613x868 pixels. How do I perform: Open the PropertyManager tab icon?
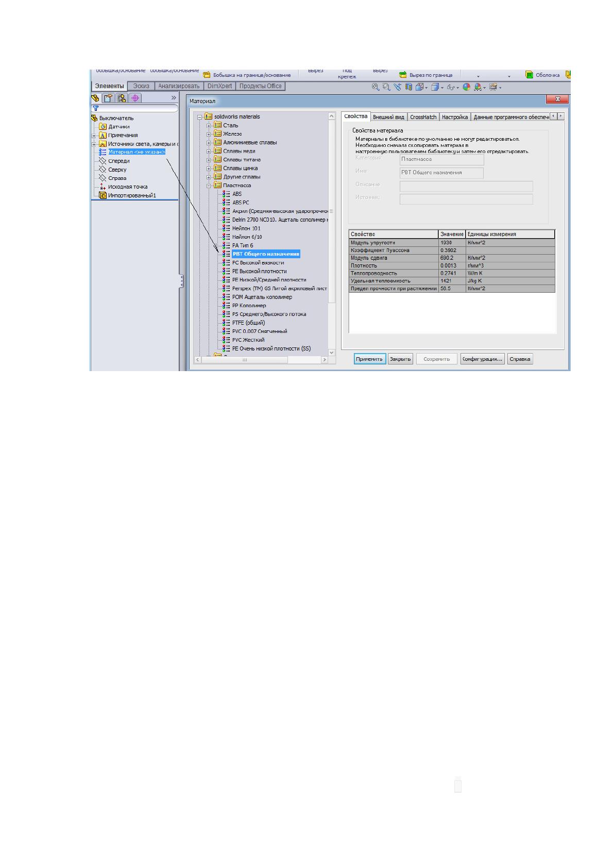click(x=109, y=98)
